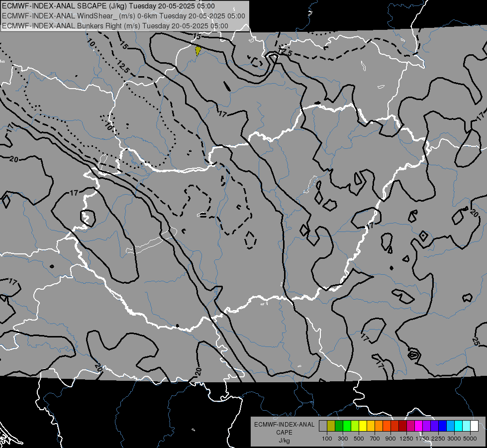
Task: Click legend value 2250
Action: 438,439
